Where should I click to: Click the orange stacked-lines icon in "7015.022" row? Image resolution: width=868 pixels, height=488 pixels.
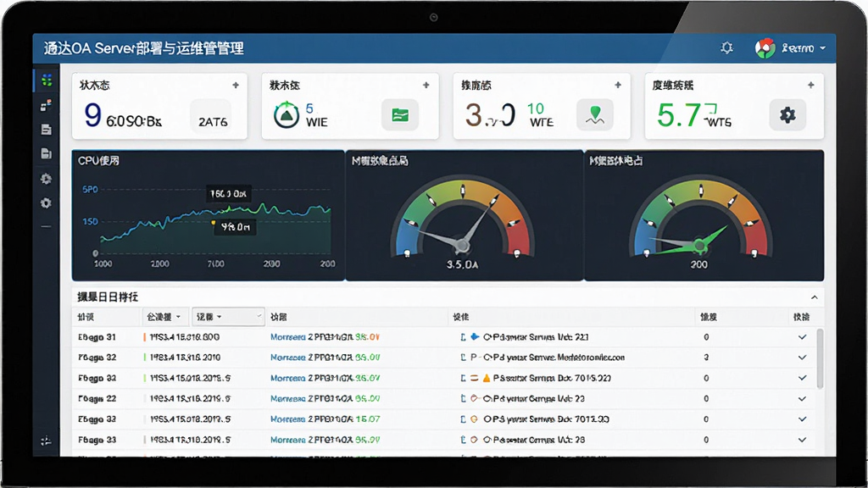click(475, 379)
